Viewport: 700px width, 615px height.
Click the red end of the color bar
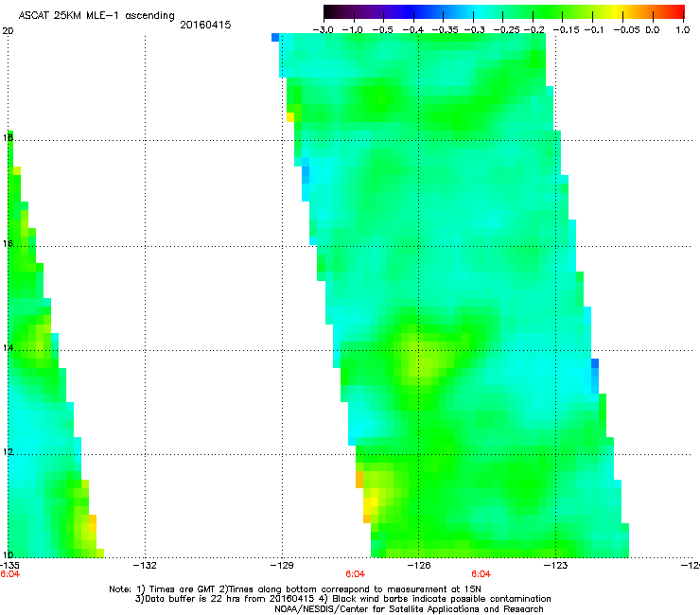pos(677,12)
